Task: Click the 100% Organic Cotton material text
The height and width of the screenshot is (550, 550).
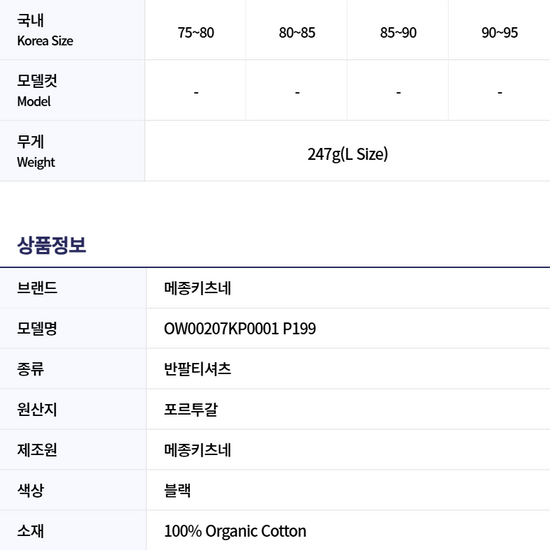Action: 235,531
